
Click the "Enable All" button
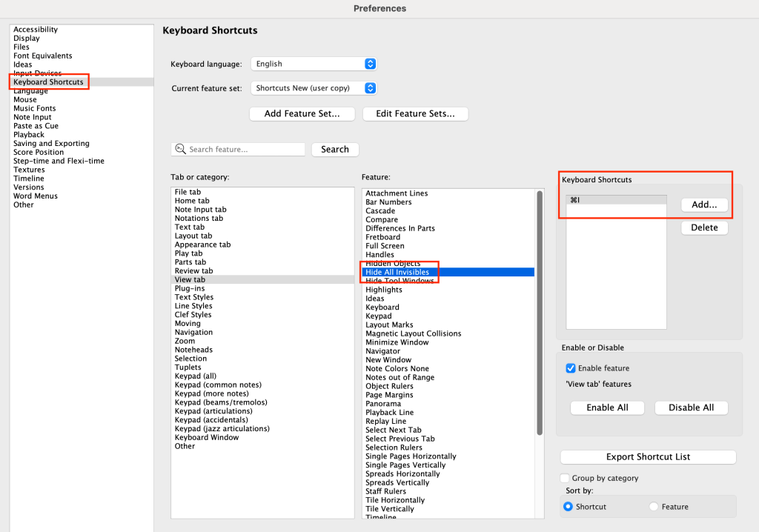click(607, 408)
